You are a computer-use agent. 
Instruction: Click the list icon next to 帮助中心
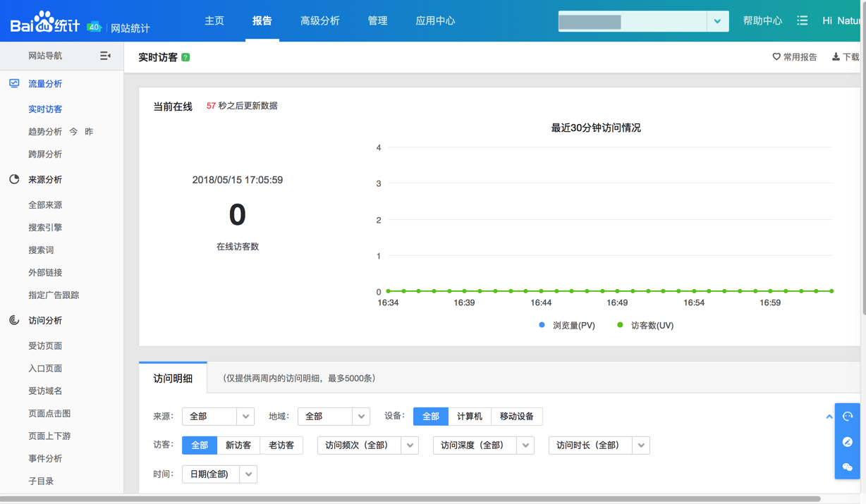point(802,21)
